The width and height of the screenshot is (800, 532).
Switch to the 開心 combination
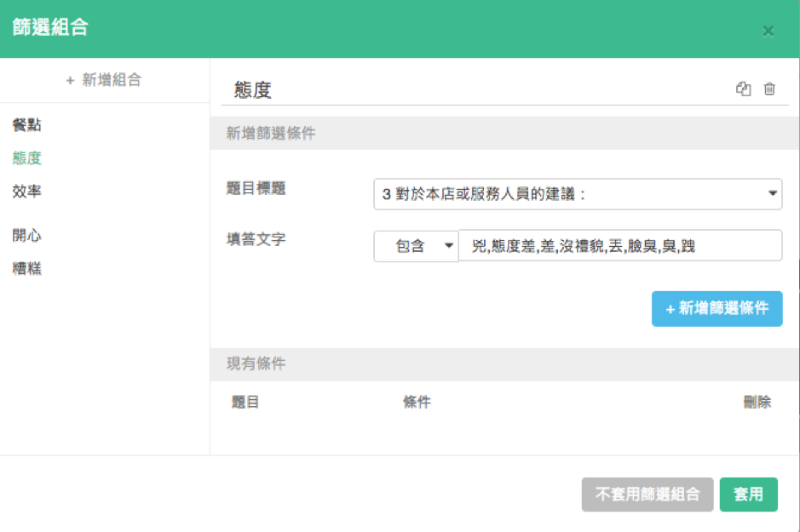[x=27, y=236]
